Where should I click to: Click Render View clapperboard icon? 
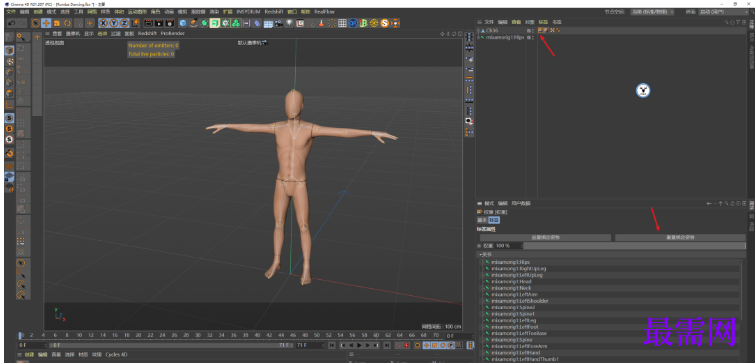[x=149, y=23]
